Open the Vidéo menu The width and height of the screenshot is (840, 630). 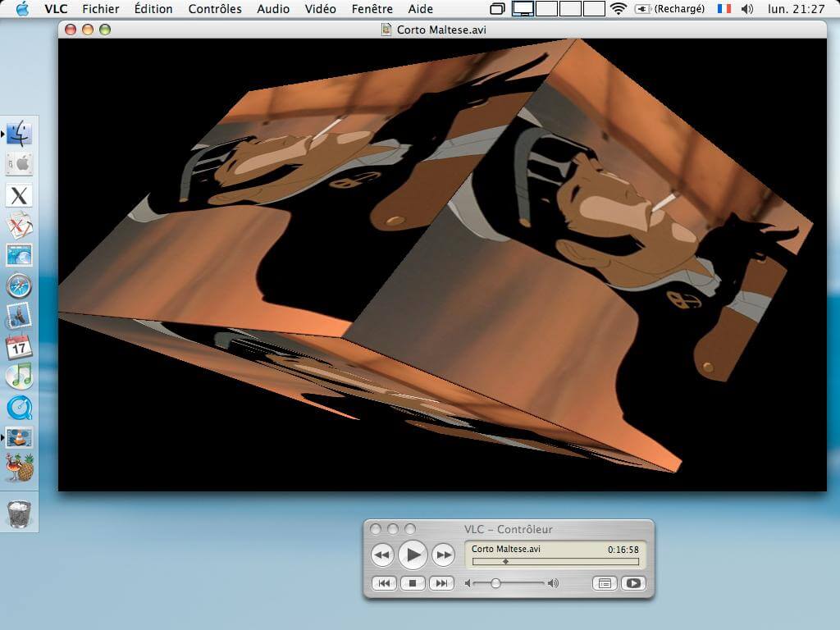click(320, 9)
